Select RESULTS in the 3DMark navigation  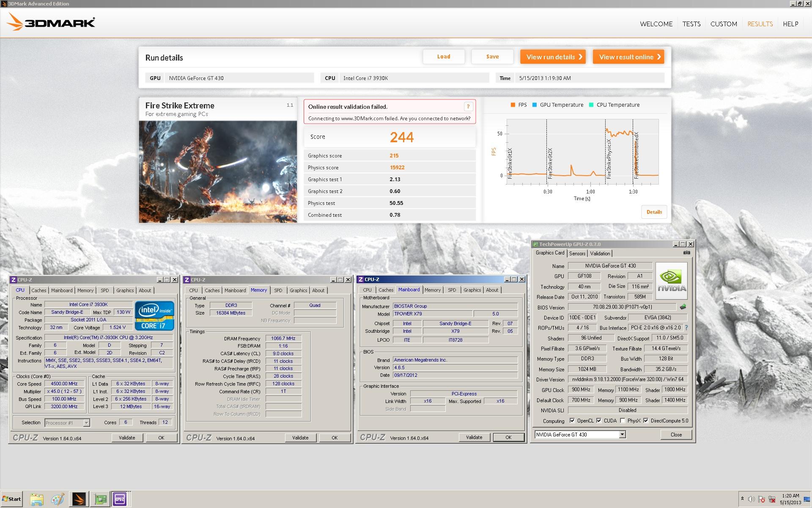tap(760, 24)
